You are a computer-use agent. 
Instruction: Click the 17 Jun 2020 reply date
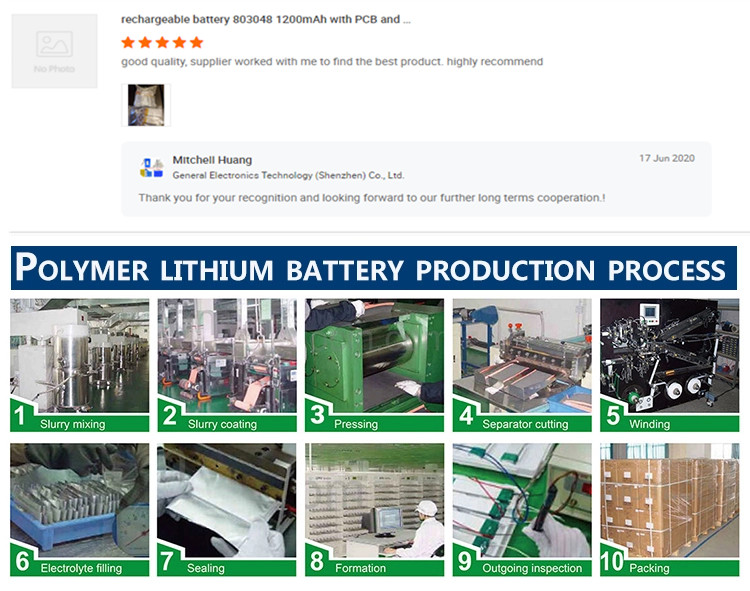pos(667,158)
